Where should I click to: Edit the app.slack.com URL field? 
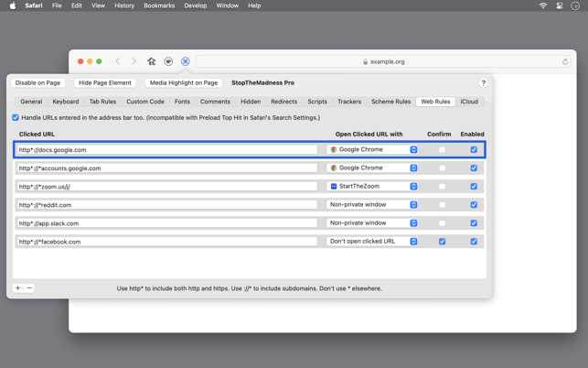(166, 223)
